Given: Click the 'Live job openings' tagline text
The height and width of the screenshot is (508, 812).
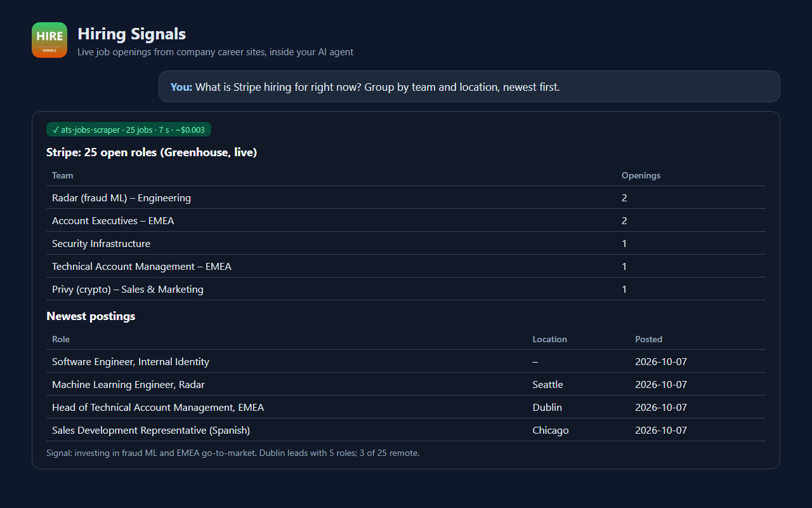Looking at the screenshot, I should point(215,52).
